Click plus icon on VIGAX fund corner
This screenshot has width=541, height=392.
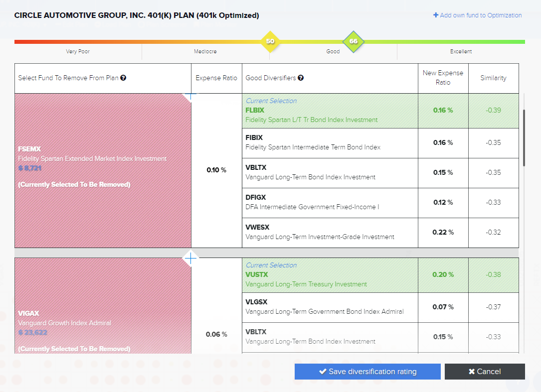coord(190,259)
